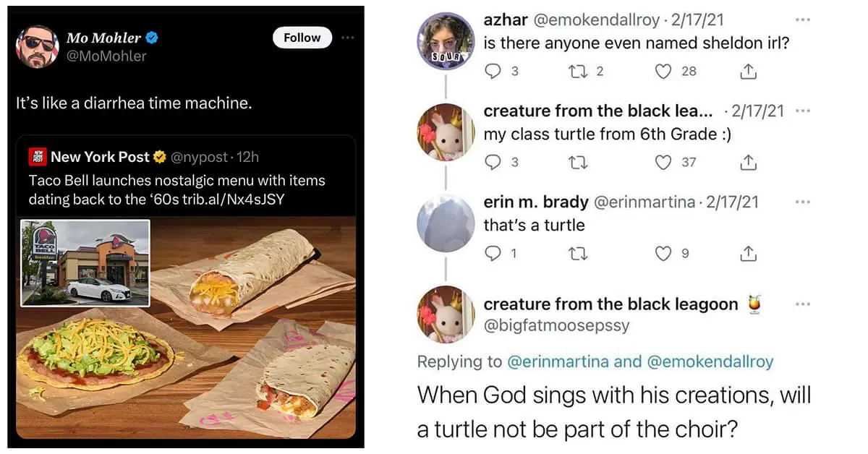868x454 pixels.
Task: Retweet azhar's sheldon tweet
Action: pos(577,71)
